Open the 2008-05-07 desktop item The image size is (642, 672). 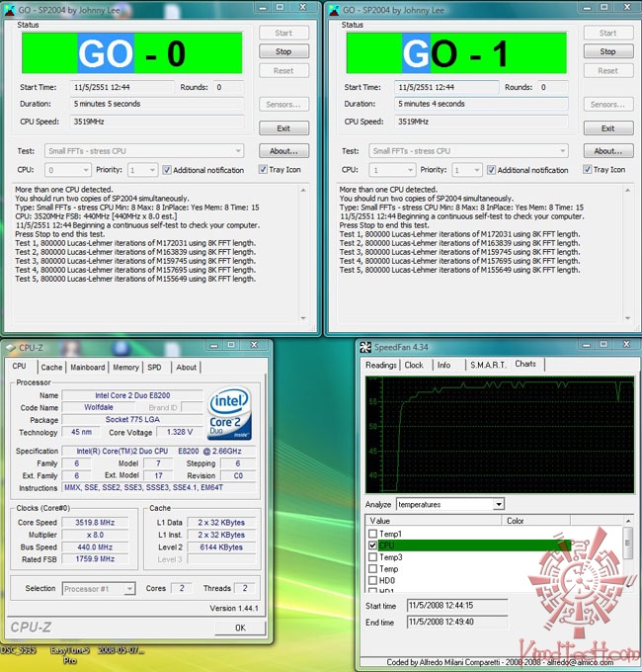click(x=120, y=650)
